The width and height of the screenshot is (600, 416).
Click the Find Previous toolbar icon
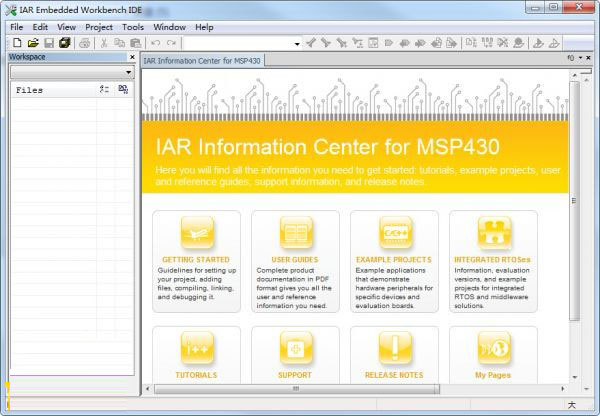pos(311,43)
